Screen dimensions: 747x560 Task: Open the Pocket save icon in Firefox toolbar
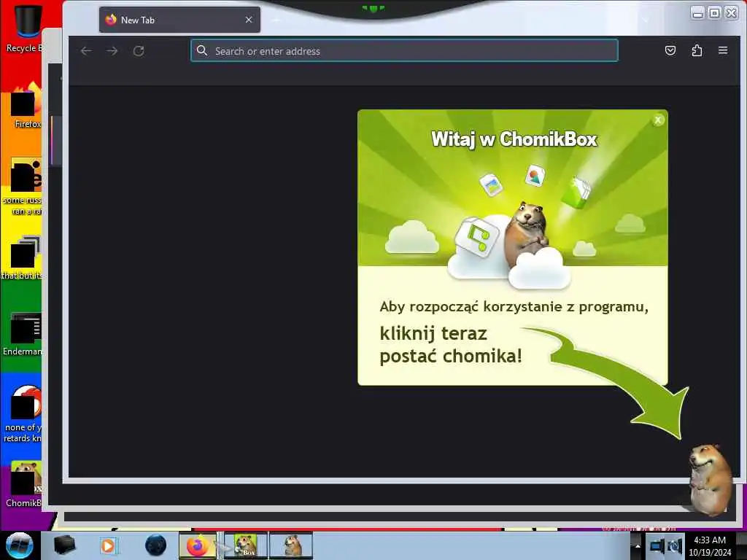coord(670,50)
